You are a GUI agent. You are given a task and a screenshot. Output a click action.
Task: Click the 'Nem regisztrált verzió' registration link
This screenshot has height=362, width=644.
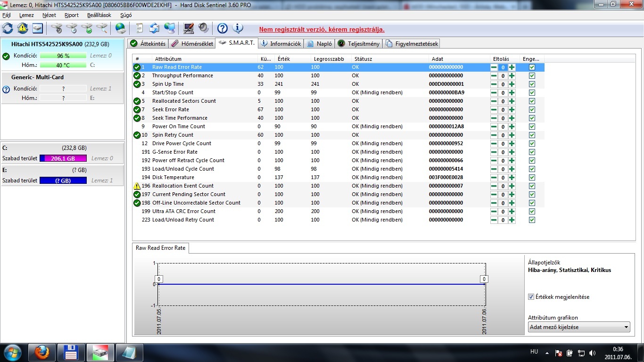click(322, 29)
